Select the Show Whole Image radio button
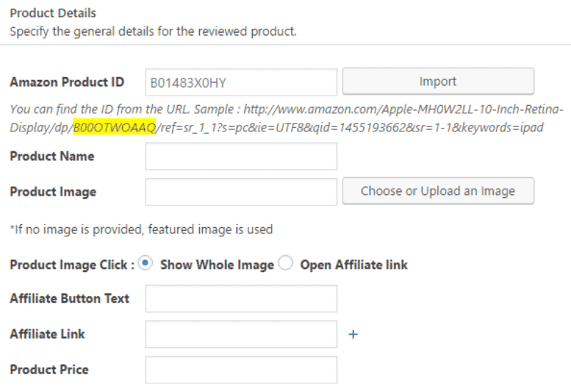The height and width of the screenshot is (392, 571). (146, 263)
